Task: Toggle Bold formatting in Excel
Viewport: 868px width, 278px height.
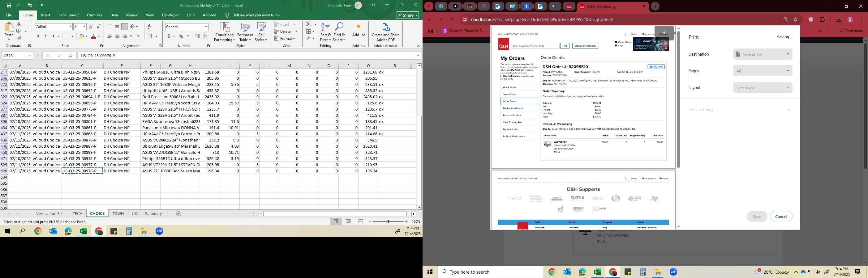Action: coord(38,36)
